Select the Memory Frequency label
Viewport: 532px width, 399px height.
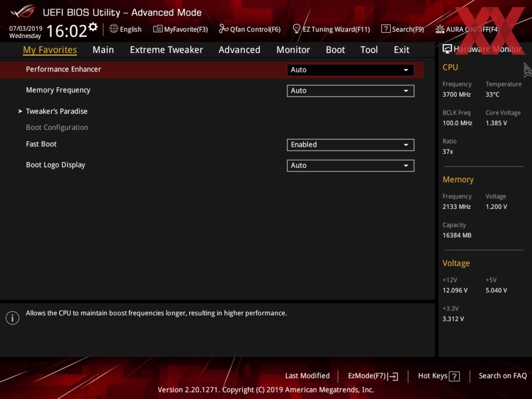[x=58, y=90]
